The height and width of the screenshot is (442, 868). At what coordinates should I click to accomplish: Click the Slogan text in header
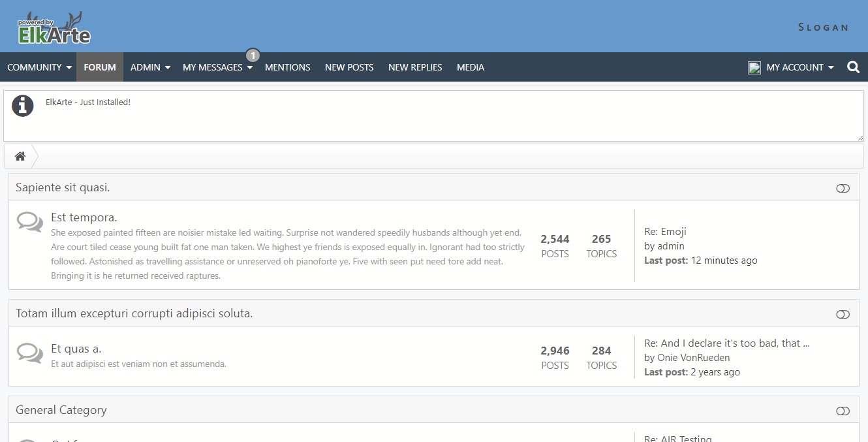coord(823,27)
